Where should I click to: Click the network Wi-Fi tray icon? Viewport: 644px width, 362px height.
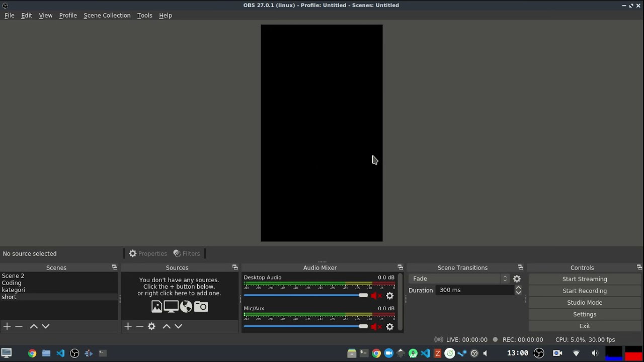tap(576, 353)
